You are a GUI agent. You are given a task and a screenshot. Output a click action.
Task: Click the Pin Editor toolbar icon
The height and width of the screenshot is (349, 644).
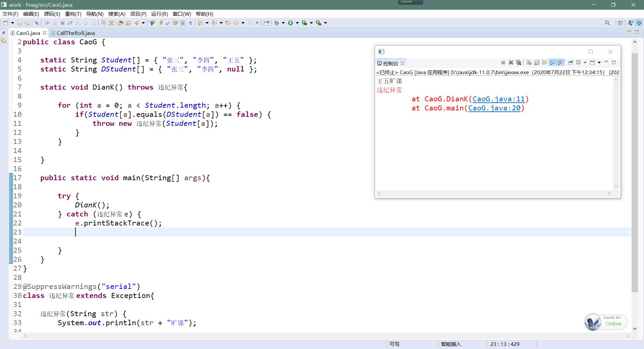pyautogui.click(x=266, y=23)
